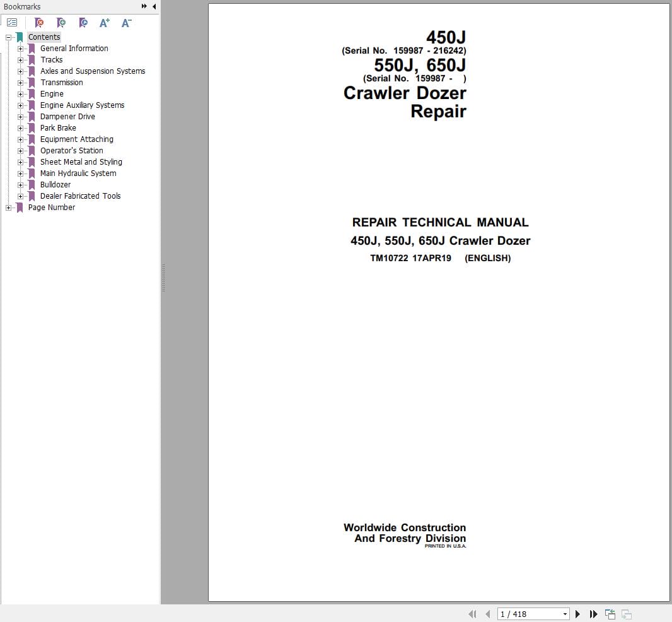Open the Main Hydraulic System bookmark

(78, 173)
